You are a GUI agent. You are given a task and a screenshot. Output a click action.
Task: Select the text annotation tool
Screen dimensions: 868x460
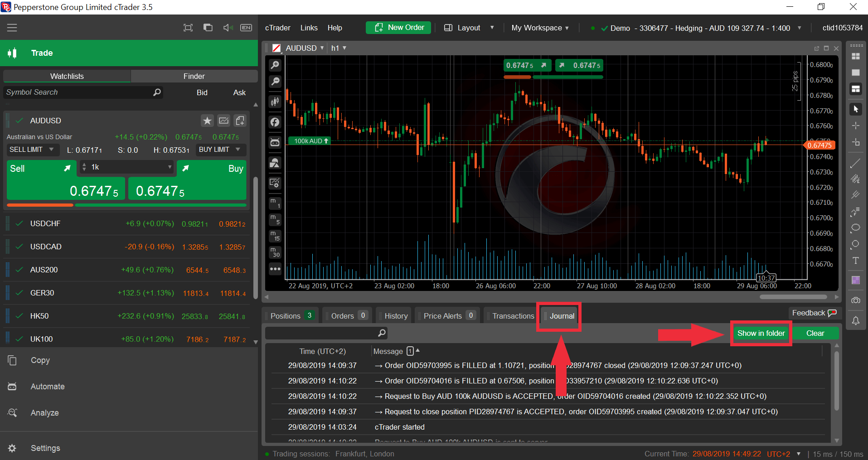(x=856, y=261)
